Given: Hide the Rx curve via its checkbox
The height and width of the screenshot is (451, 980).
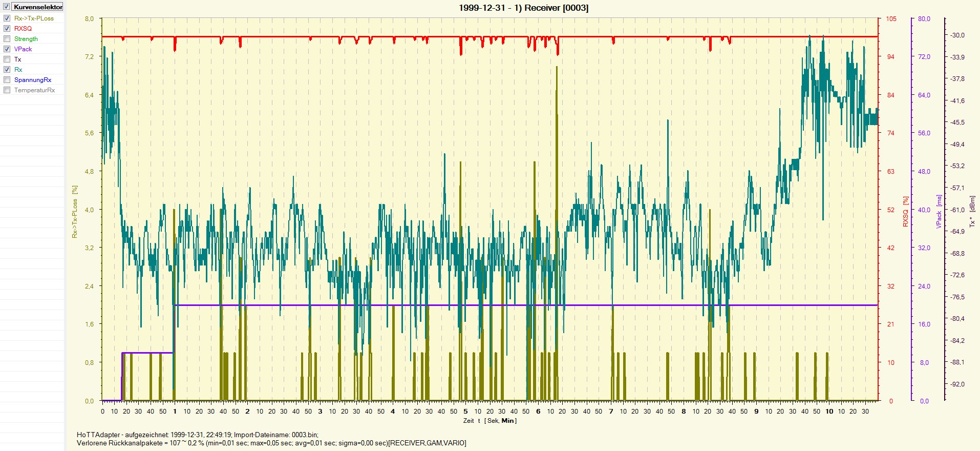Looking at the screenshot, I should (x=7, y=70).
